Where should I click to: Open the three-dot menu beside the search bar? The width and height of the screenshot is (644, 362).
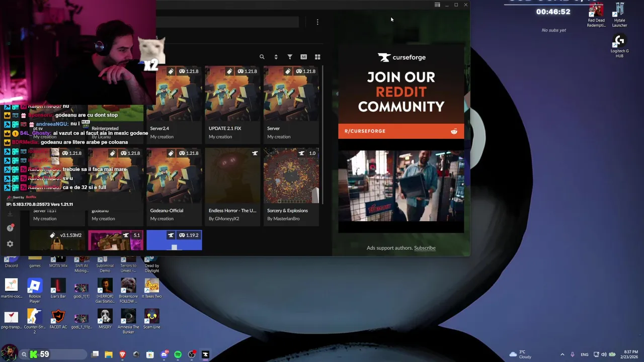point(317,22)
